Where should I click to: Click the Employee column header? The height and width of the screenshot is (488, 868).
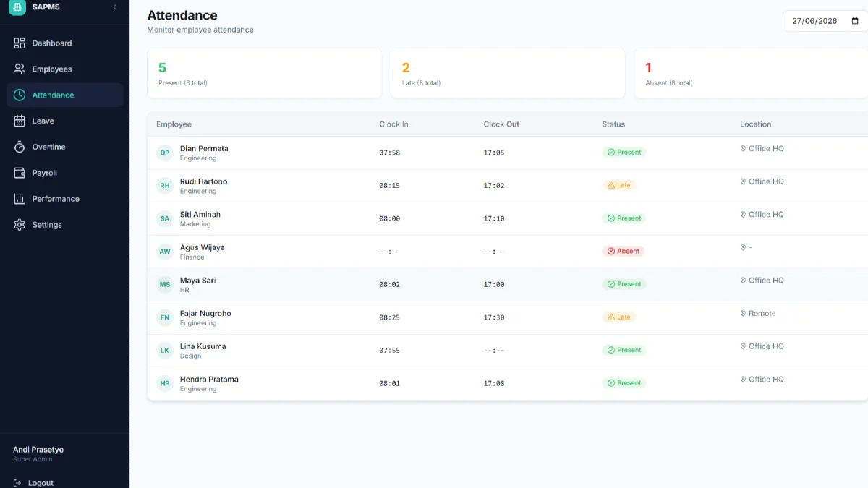click(174, 124)
